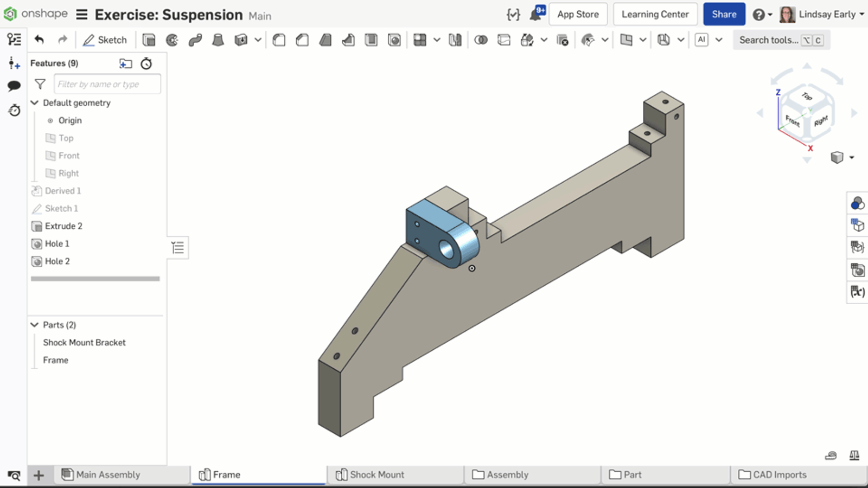This screenshot has height=488, width=868.
Task: Activate the Mirror tool
Action: (x=455, y=40)
